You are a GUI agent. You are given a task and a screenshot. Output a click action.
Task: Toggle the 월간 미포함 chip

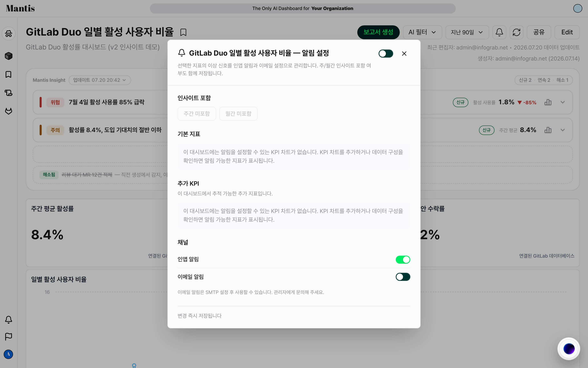coord(238,114)
